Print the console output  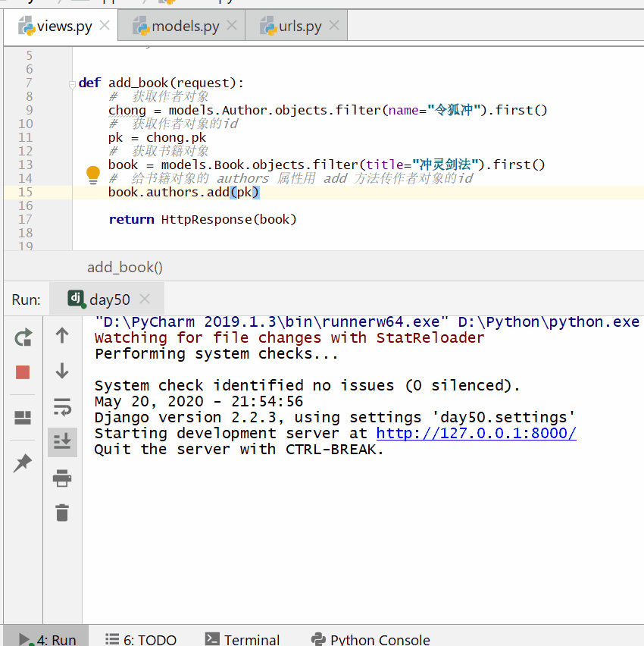62,478
